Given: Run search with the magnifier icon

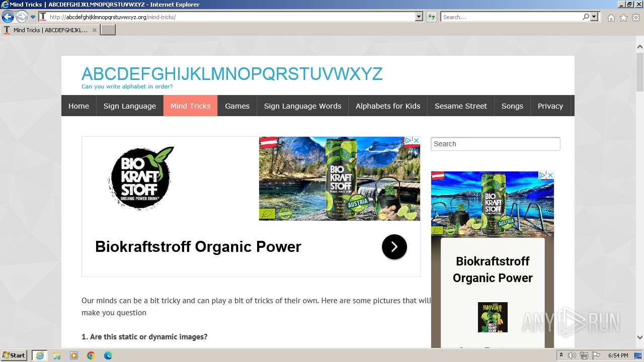Looking at the screenshot, I should click(586, 17).
